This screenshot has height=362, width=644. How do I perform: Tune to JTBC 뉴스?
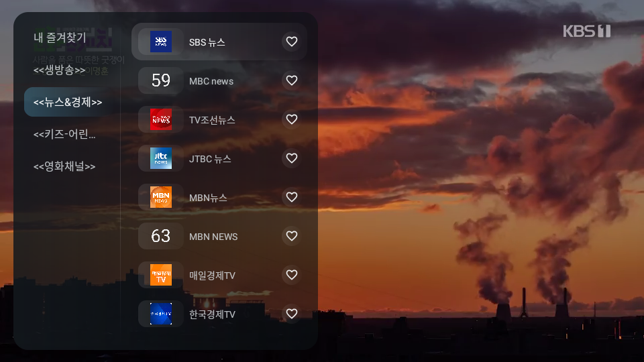[219, 158]
